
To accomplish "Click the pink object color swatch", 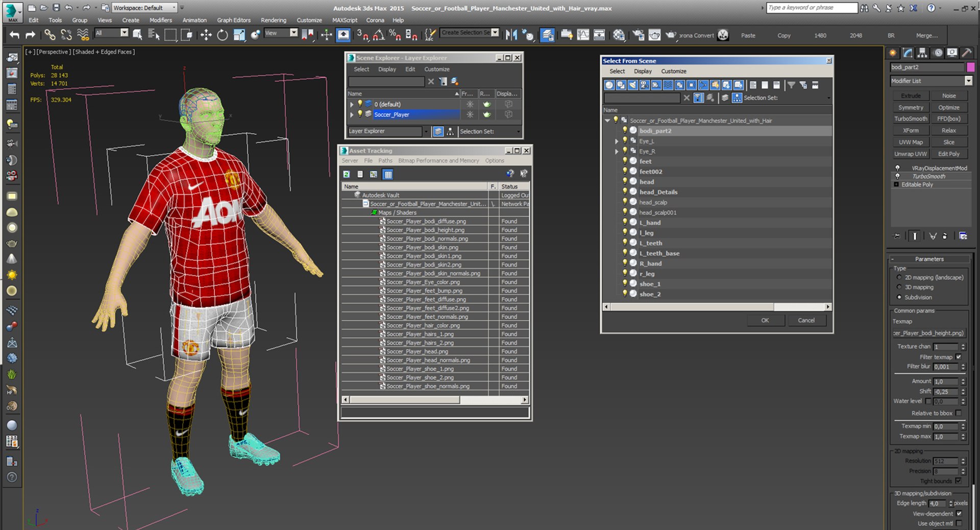I will coord(970,67).
